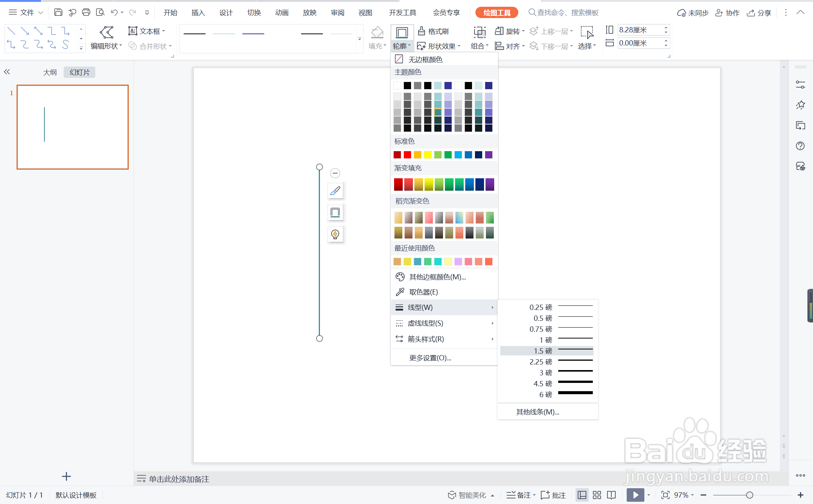Click the 编辑形状 edit shape icon
Screen dimensions: 813x504
pos(107,32)
